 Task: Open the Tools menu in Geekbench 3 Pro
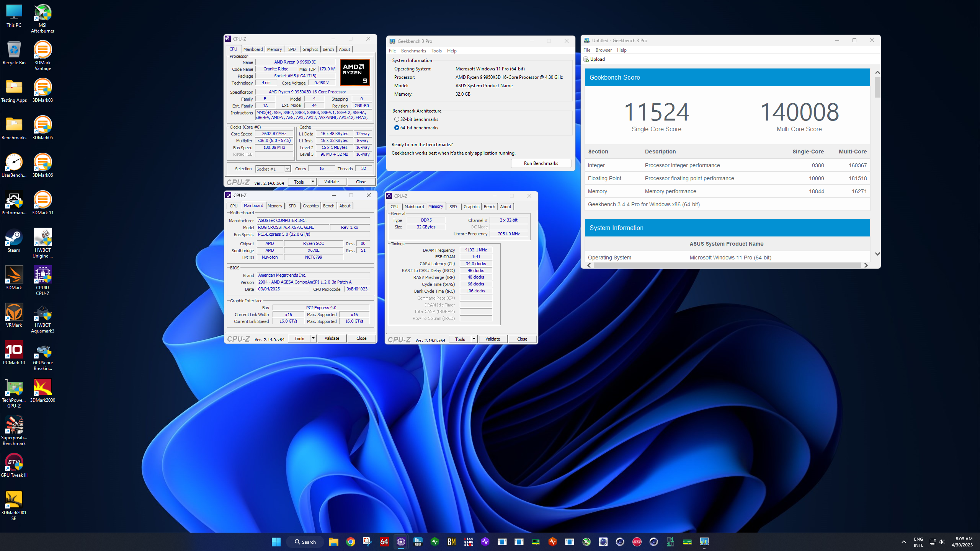point(436,51)
